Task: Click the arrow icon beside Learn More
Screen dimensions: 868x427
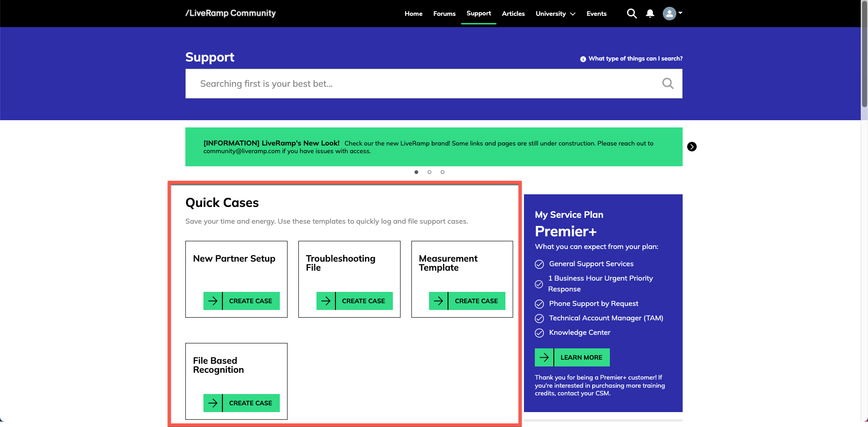Action: point(544,357)
